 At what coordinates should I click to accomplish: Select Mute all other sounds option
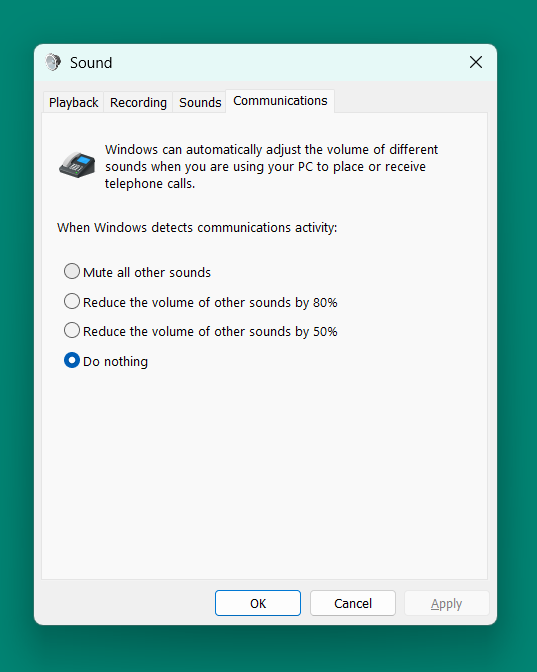pyautogui.click(x=137, y=272)
